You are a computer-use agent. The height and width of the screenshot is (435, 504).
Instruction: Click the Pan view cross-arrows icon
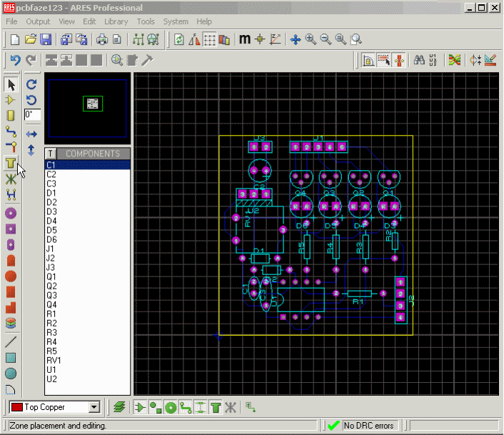coord(296,39)
